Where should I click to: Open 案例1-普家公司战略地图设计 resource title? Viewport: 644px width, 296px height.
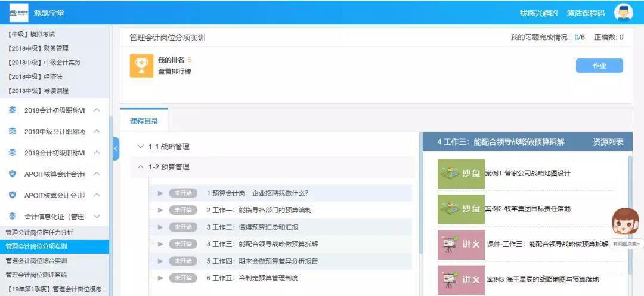tap(528, 174)
